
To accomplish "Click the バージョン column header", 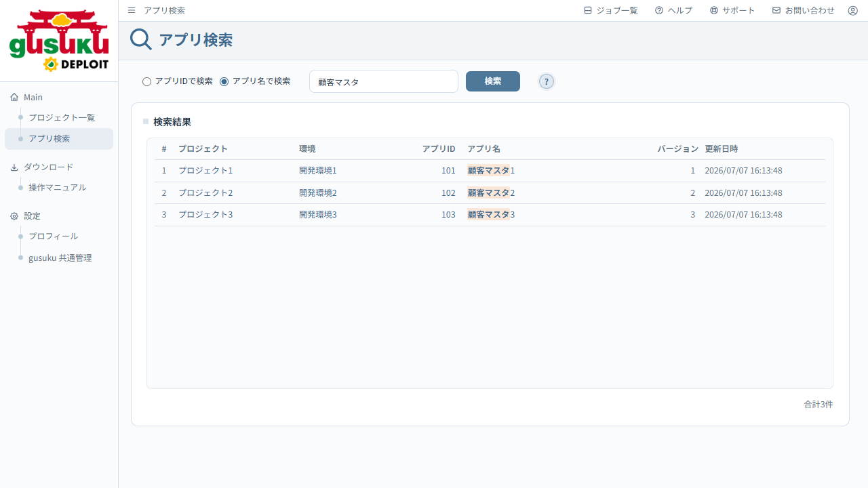I will 677,148.
